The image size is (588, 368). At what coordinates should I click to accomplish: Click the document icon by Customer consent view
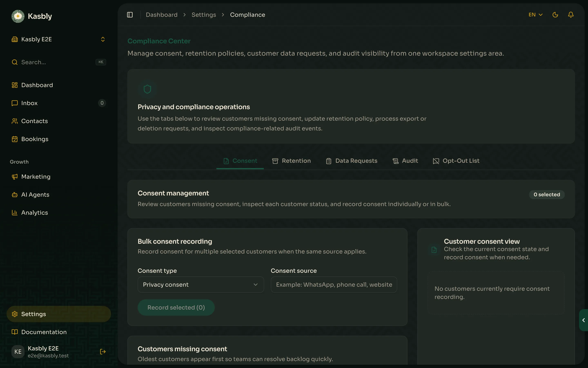point(434,250)
